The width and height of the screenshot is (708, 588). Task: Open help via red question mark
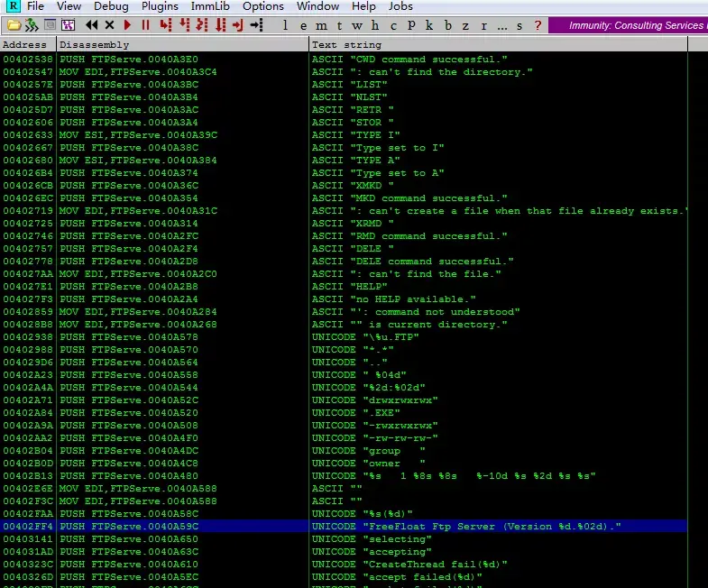[538, 25]
